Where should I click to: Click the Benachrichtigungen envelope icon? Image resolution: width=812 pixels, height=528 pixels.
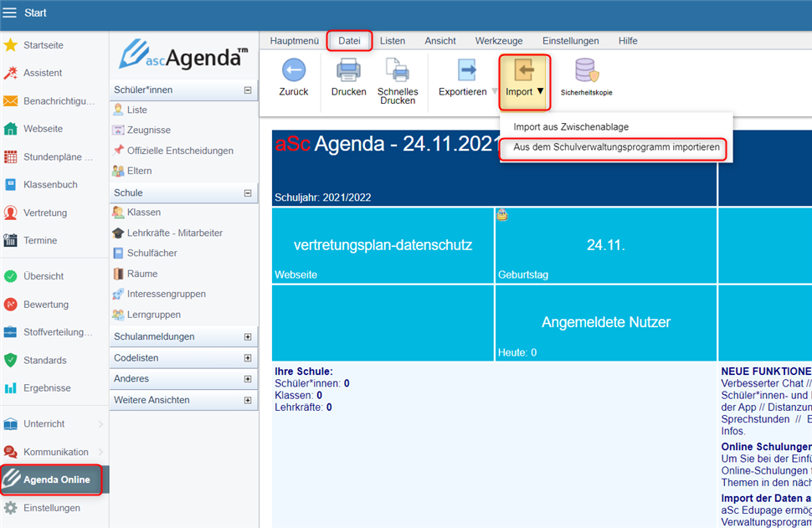coord(10,101)
